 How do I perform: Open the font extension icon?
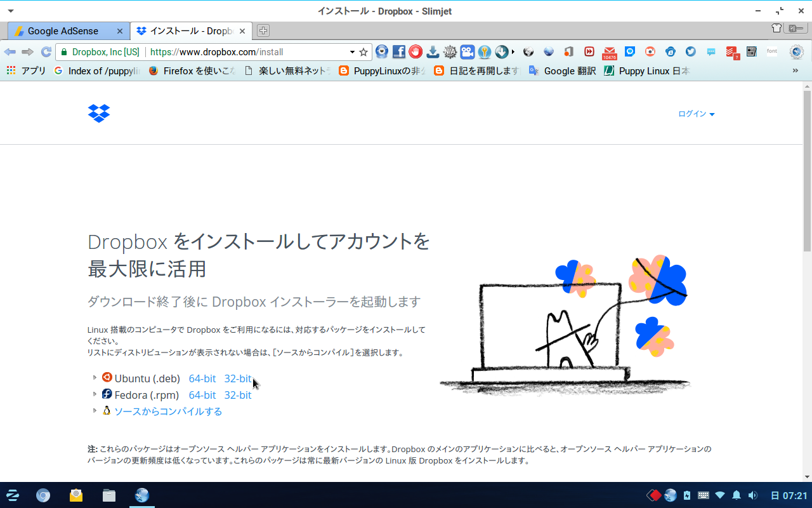772,52
